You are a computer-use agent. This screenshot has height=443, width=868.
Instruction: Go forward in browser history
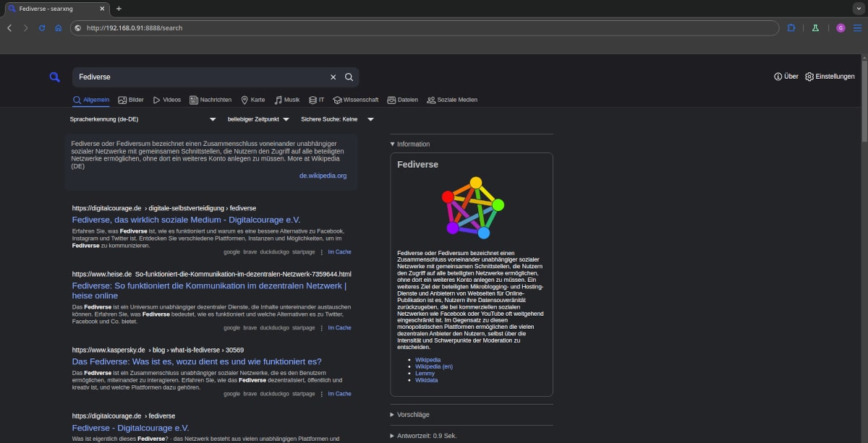26,27
